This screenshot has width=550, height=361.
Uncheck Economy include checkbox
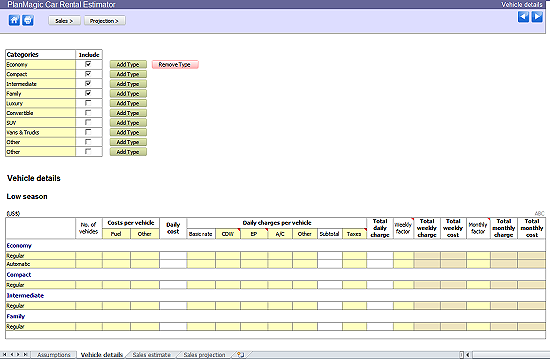pyautogui.click(x=88, y=64)
